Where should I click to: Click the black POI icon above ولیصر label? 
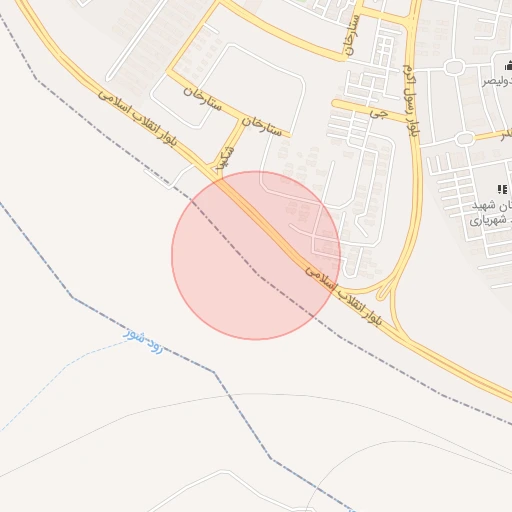tap(508, 65)
